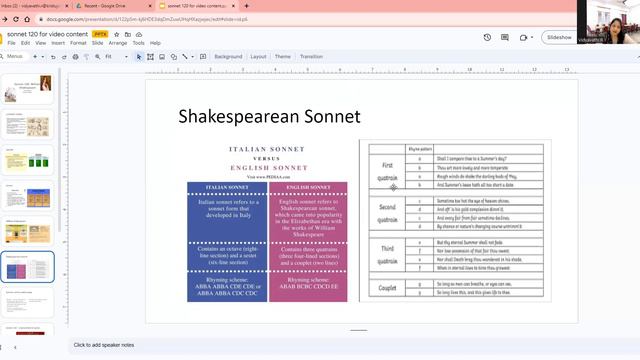The height and width of the screenshot is (360, 640).
Task: Select the text box tool
Action: point(151,57)
